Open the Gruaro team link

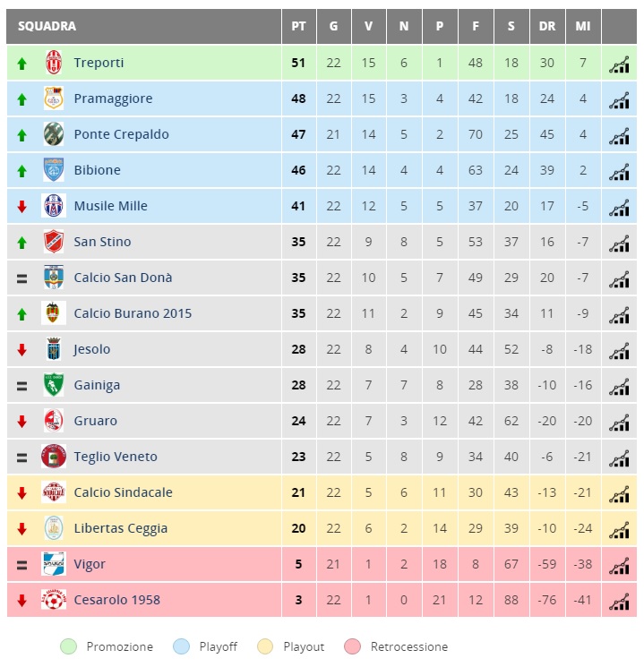coord(95,421)
